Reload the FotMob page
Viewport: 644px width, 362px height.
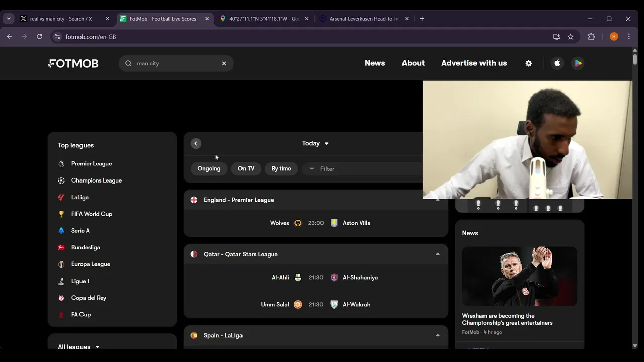point(39,37)
